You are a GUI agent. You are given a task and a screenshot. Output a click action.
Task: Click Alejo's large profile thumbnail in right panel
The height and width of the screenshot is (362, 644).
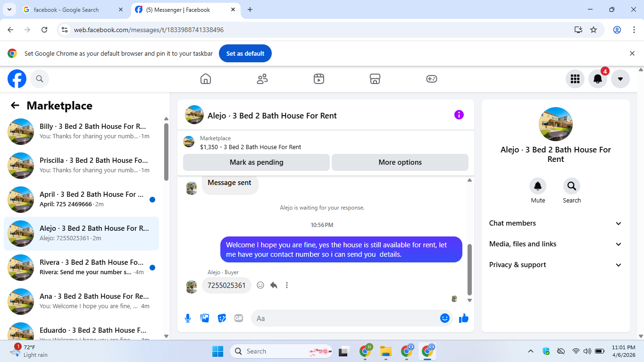click(556, 124)
